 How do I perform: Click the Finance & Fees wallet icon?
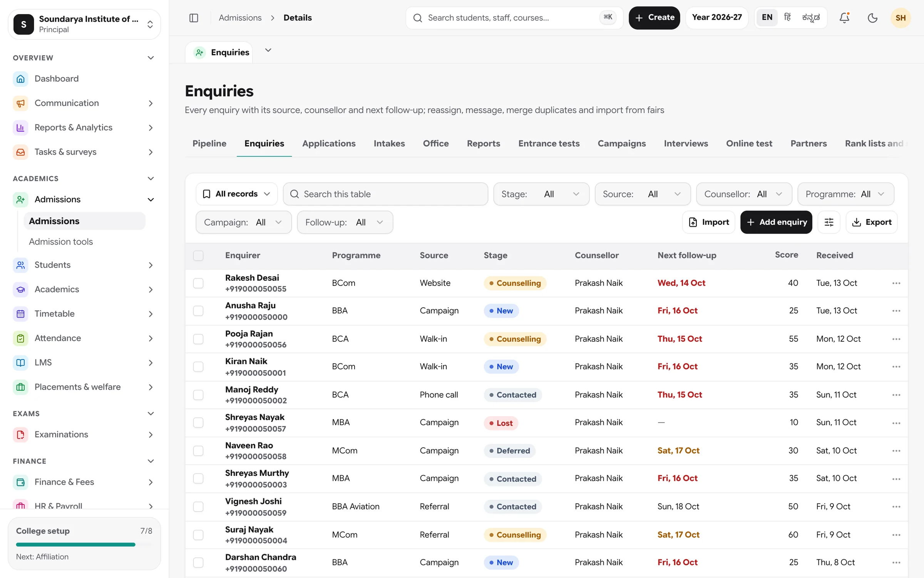pyautogui.click(x=20, y=482)
